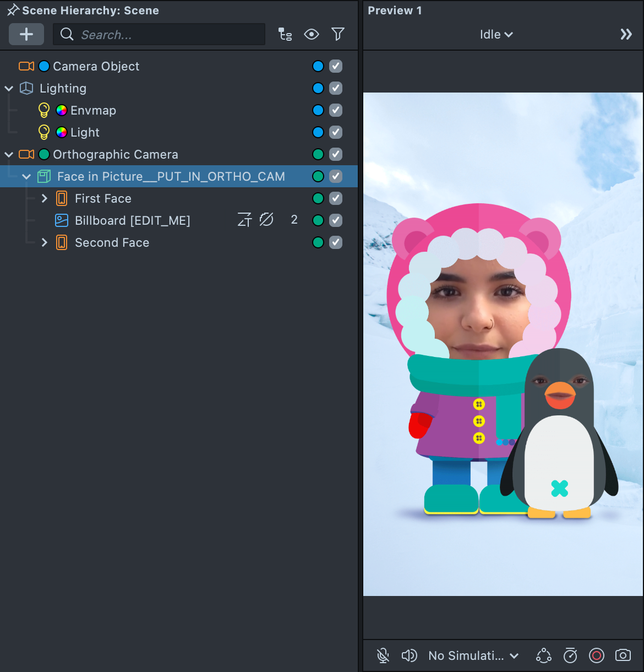
Task: Toggle hierarchy tree view icon
Action: click(285, 34)
